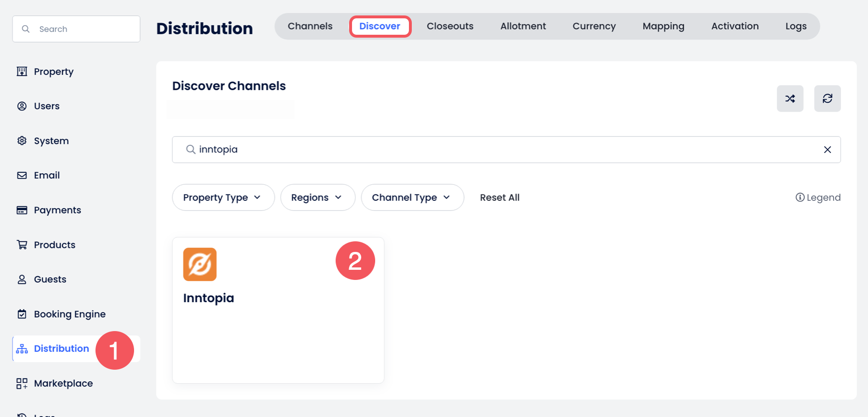Open the Property sidebar item
Viewport: 868px width, 417px height.
[x=53, y=72]
